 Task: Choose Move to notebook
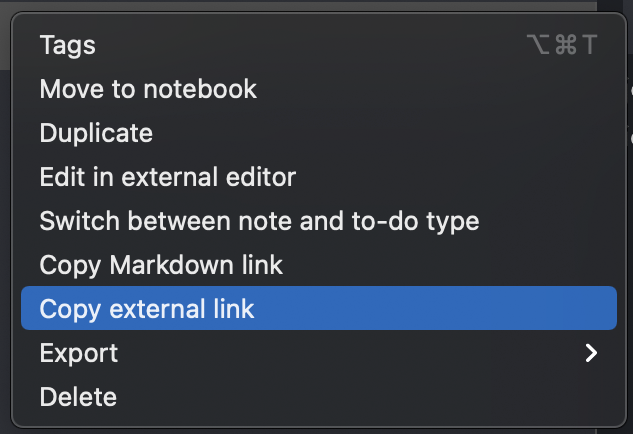coord(319,88)
